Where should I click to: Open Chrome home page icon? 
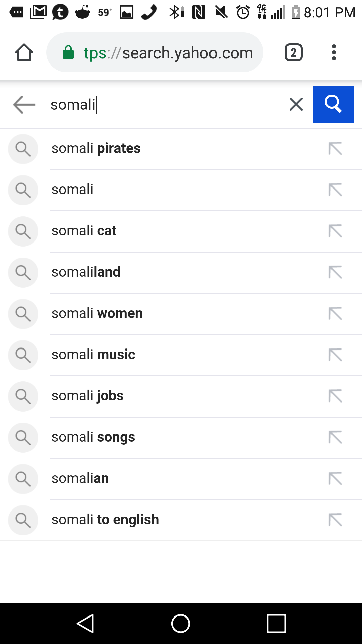point(24,52)
